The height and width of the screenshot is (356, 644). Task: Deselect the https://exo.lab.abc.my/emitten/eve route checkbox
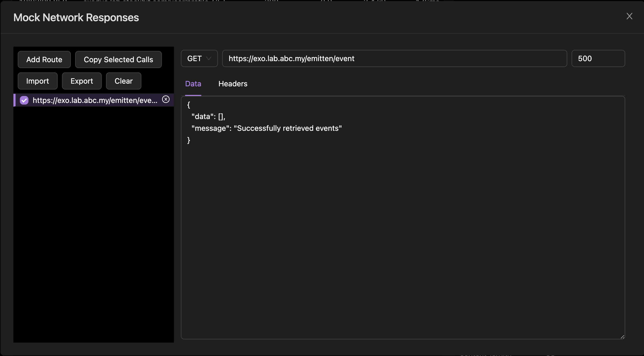click(24, 100)
